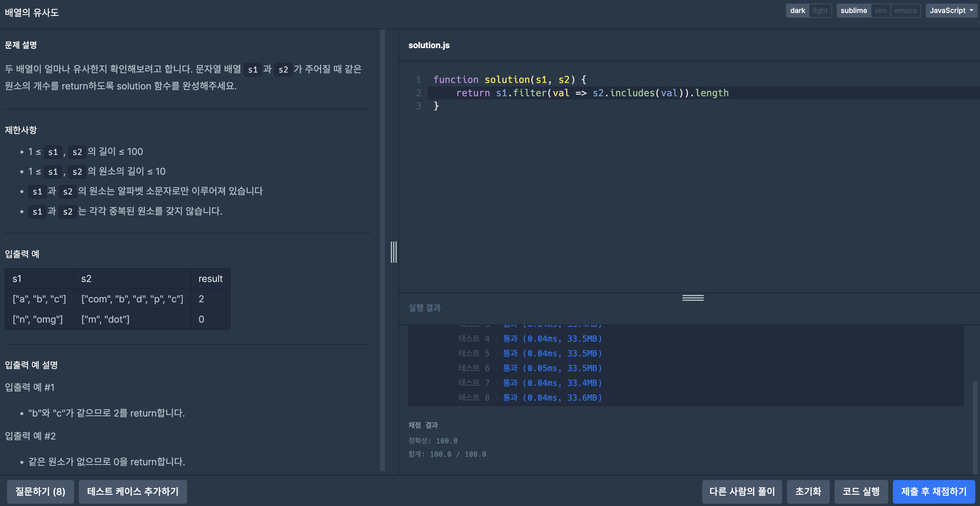Select sublime key binding mode
This screenshot has width=980, height=506.
[853, 11]
